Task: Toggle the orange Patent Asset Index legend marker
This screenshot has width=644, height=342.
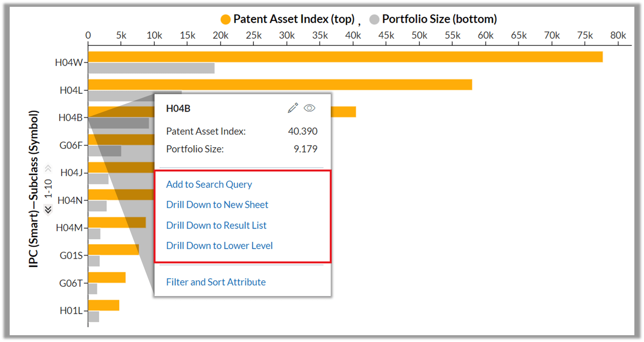Action: tap(226, 19)
